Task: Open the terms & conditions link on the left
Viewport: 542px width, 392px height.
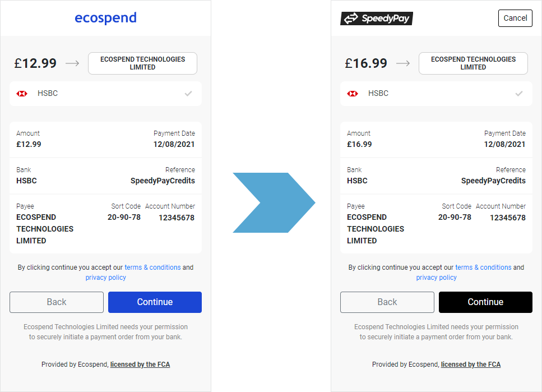Action: coord(152,268)
